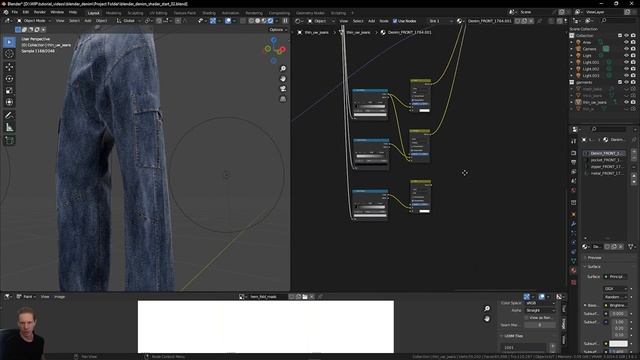Click the Subsurface 0.000 value slider
640x360 pixels.
click(x=618, y=313)
